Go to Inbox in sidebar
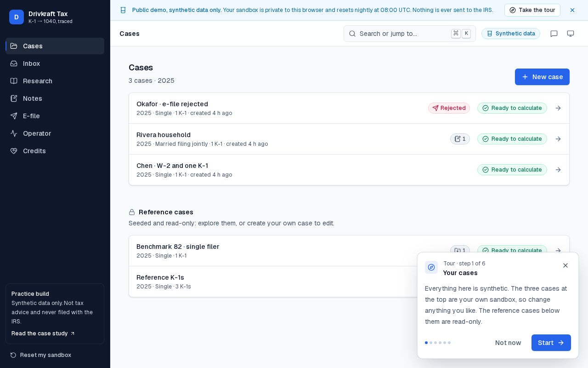The image size is (588, 368). click(55, 63)
